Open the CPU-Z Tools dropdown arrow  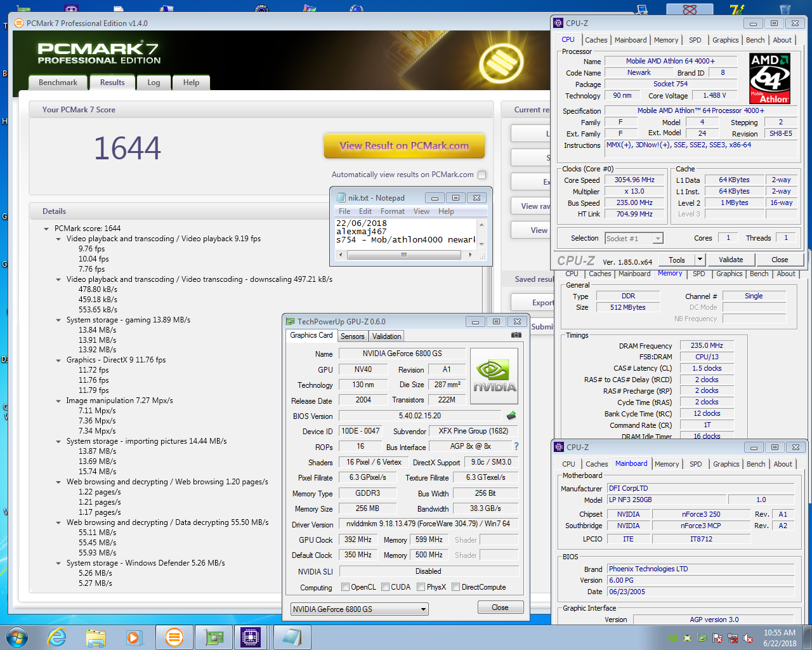pyautogui.click(x=700, y=260)
